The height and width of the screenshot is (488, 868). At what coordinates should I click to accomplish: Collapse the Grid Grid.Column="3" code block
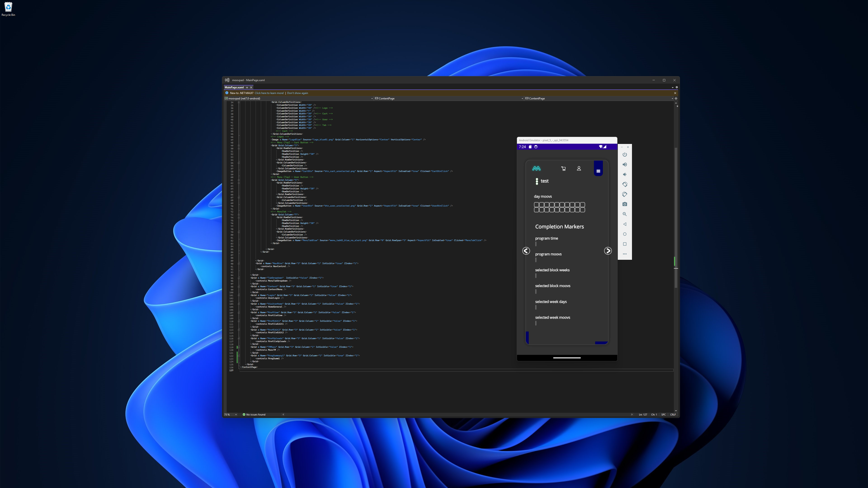click(x=239, y=145)
